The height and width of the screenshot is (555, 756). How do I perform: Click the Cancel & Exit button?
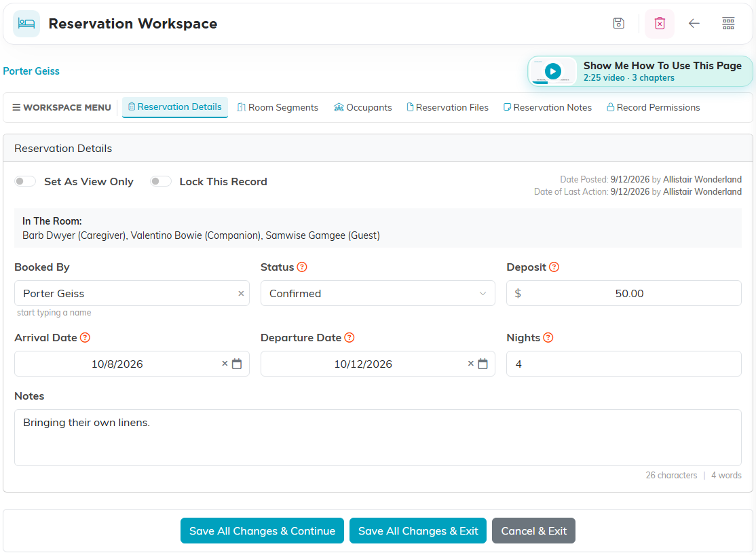(533, 531)
